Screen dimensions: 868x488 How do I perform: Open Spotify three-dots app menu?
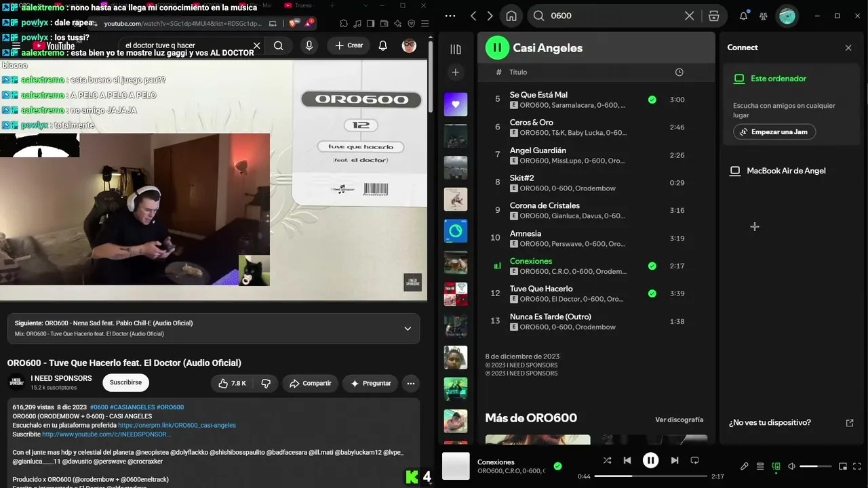[x=450, y=16]
